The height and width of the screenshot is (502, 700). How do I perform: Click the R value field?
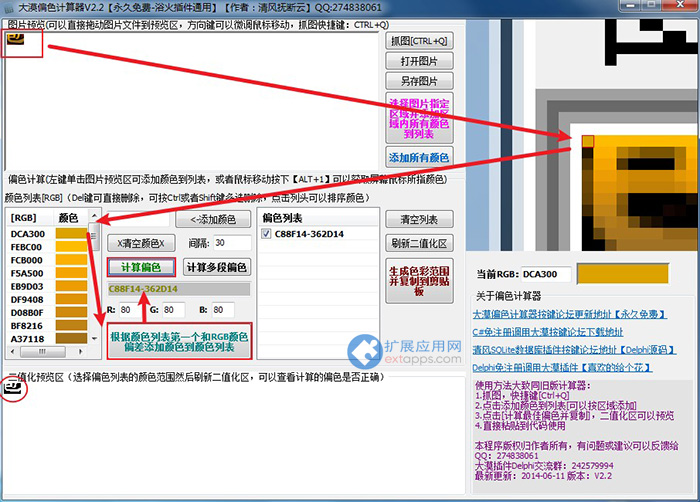pos(129,310)
